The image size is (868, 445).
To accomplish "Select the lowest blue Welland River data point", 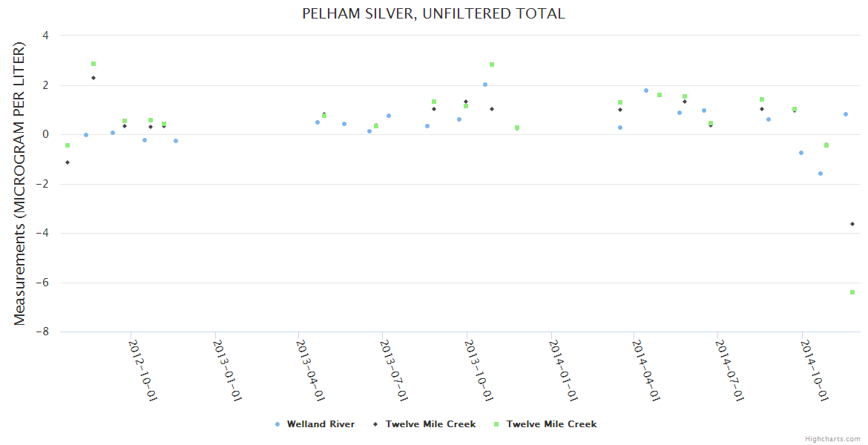I will (821, 174).
